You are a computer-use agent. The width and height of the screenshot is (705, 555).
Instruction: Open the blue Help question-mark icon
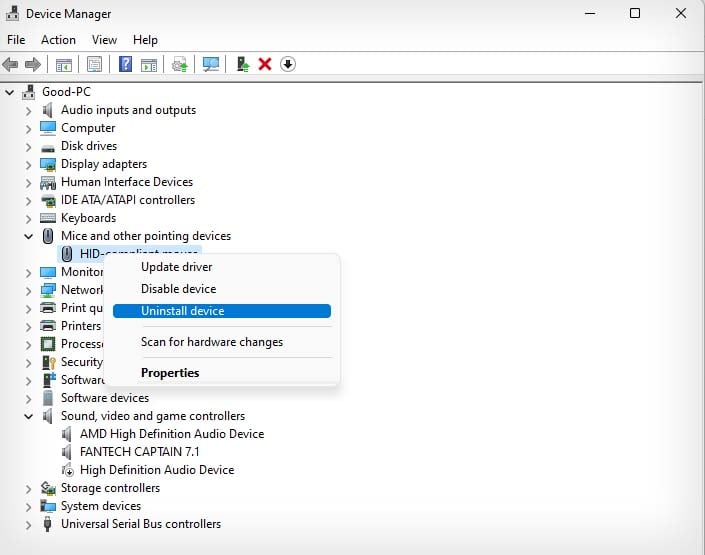click(125, 64)
